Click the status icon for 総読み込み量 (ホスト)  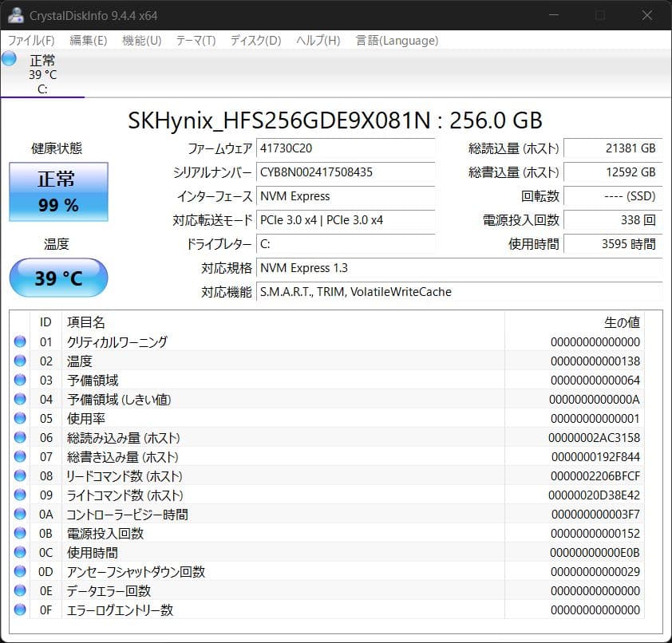tap(20, 437)
